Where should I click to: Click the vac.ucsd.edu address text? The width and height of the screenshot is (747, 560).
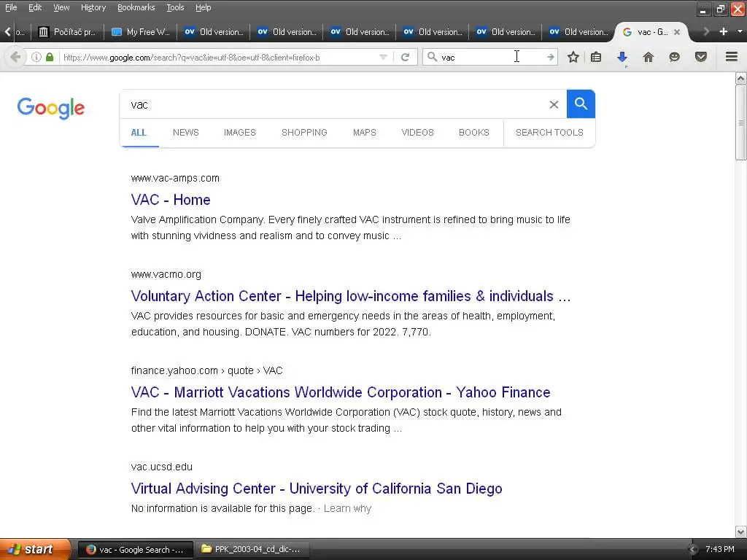click(161, 467)
